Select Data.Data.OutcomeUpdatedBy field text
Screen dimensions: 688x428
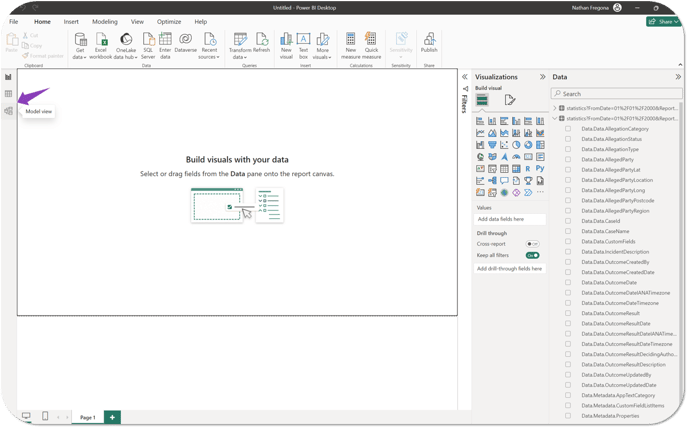pyautogui.click(x=616, y=375)
